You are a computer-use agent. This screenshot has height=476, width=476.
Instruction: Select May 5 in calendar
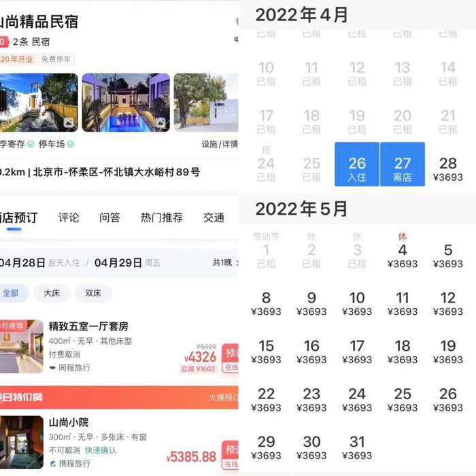(x=448, y=256)
